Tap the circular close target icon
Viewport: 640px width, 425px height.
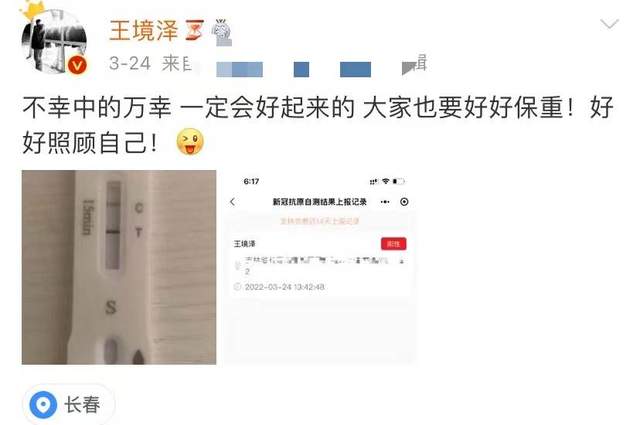click(404, 202)
